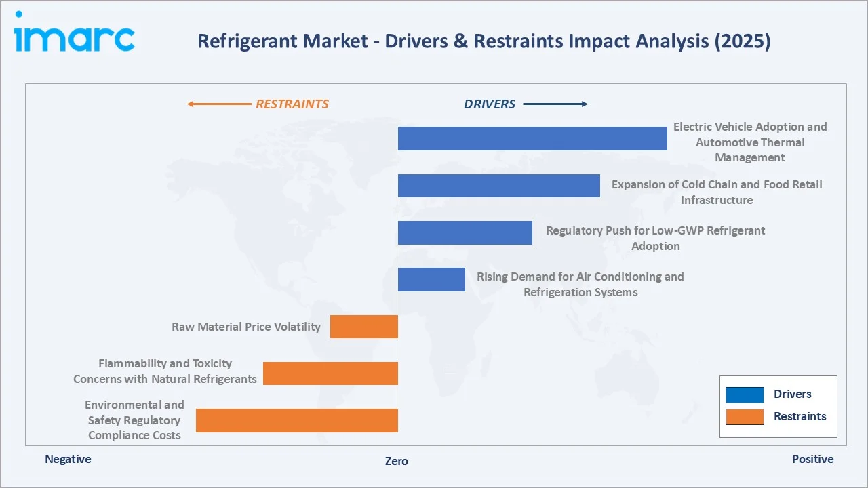Click the Electric Vehicle Adoption label

[x=750, y=142]
